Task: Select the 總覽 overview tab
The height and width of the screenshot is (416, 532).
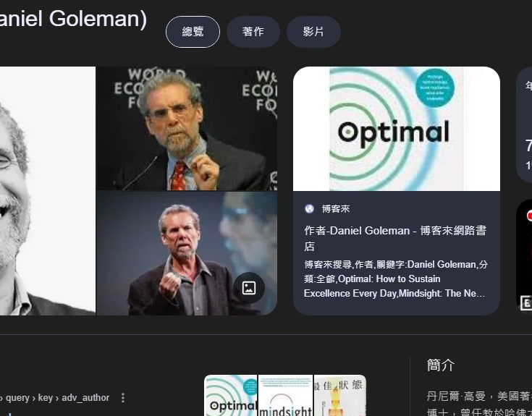Action: [193, 32]
